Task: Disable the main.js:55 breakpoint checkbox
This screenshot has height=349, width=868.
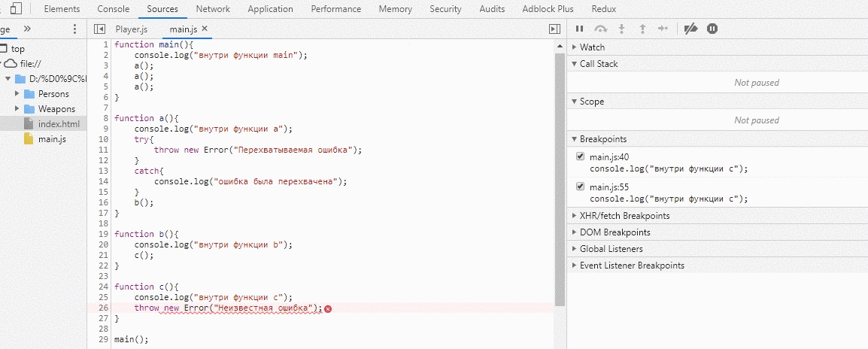Action: pos(580,187)
